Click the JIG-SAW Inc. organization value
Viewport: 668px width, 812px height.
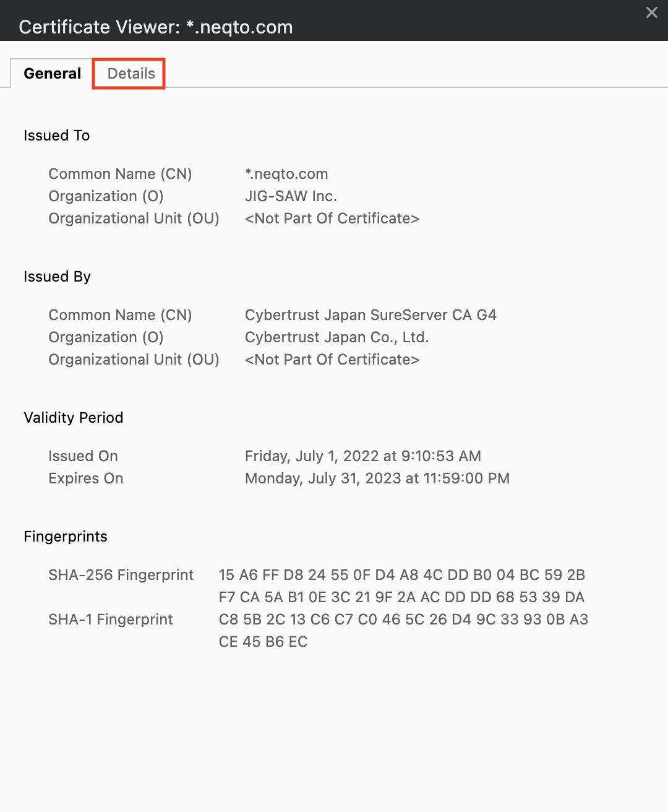click(291, 196)
